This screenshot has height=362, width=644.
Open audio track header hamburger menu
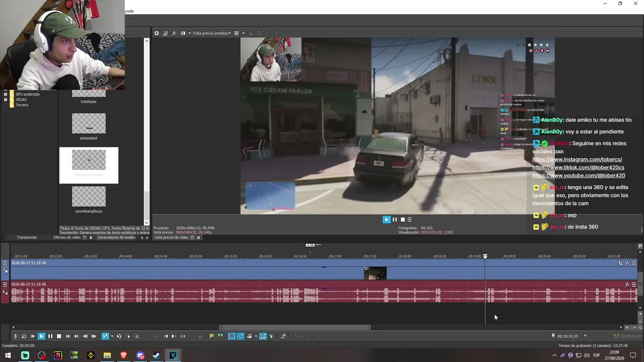tap(5, 285)
